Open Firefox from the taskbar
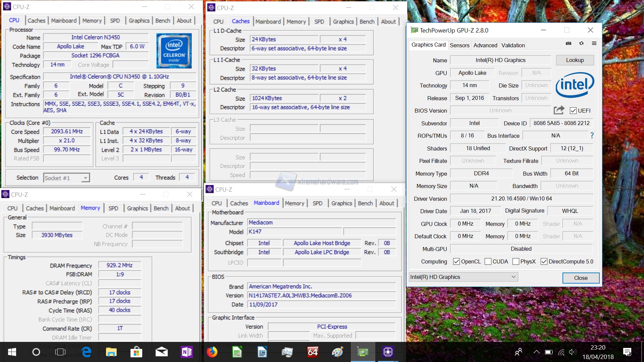Image resolution: width=644 pixels, height=362 pixels. (x=212, y=352)
